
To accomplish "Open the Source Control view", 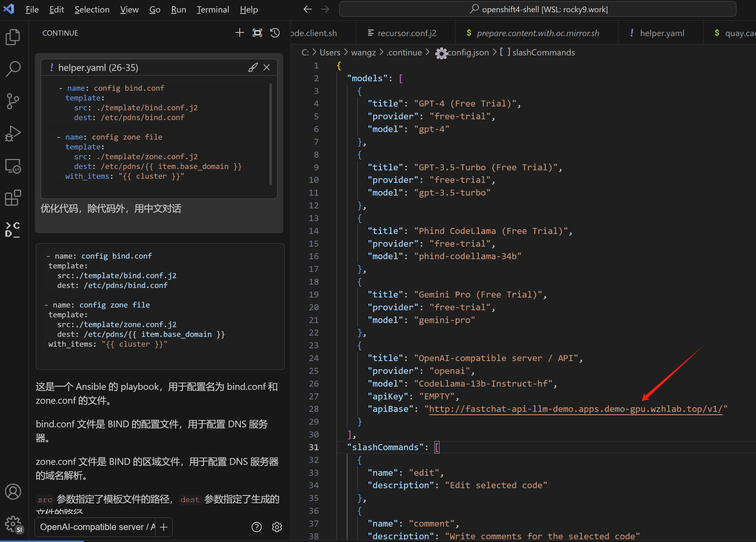I will (13, 101).
